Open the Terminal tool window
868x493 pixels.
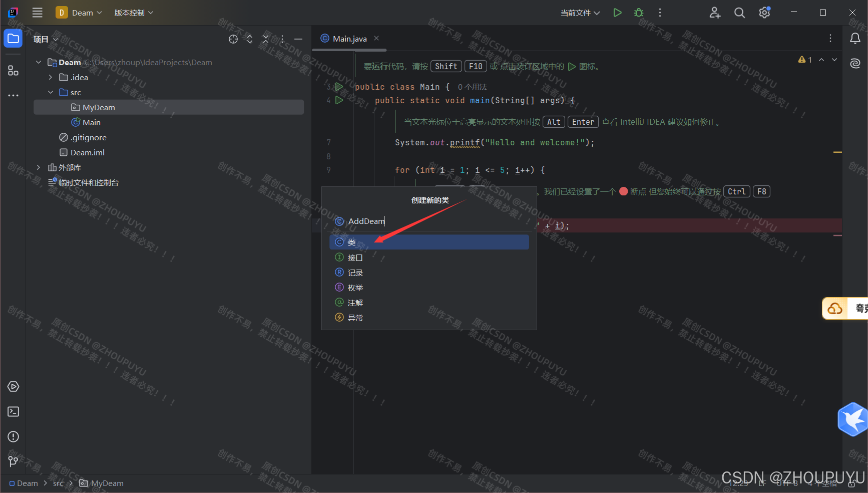[14, 412]
